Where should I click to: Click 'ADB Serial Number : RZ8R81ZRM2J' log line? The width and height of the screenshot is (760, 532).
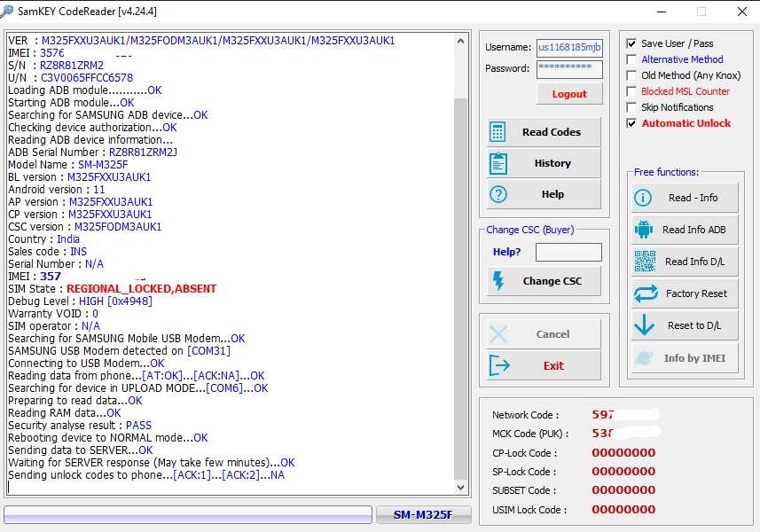click(x=92, y=153)
